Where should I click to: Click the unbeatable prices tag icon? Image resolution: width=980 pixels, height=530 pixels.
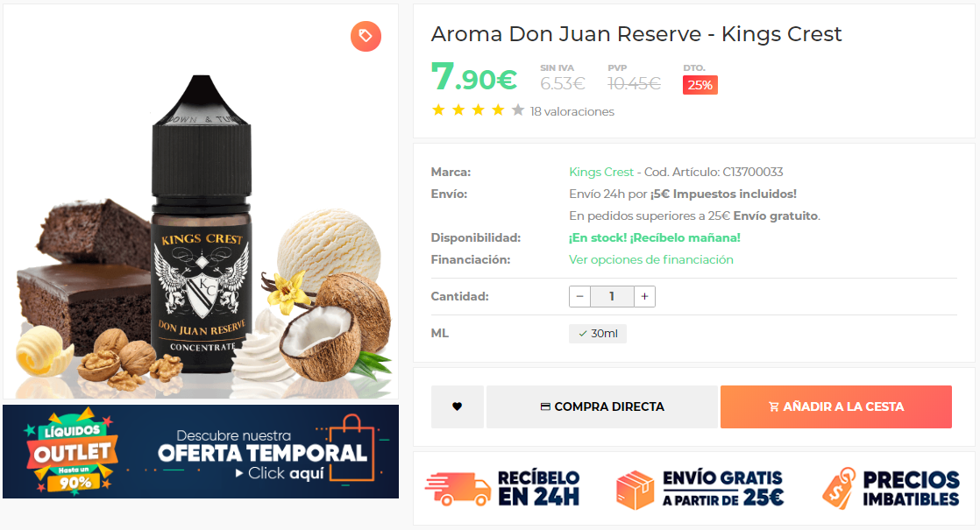[839, 488]
